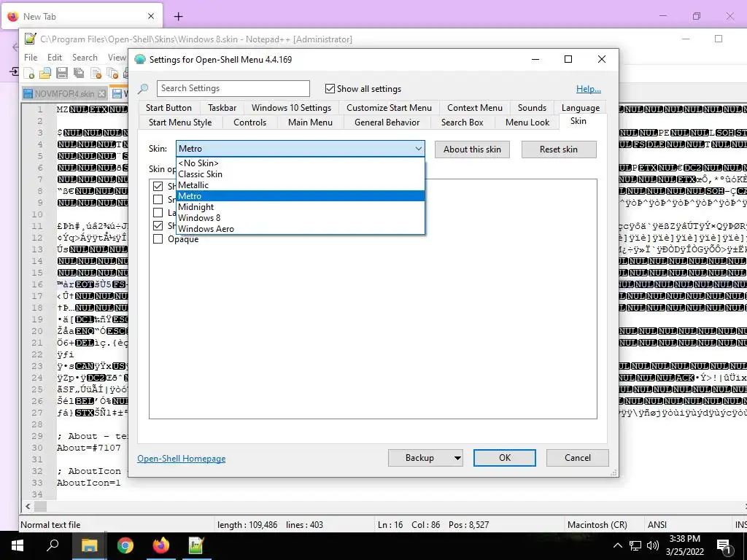Click the Save floppy icon in Notepad++ toolbar
The width and height of the screenshot is (747, 560).
coord(62,74)
